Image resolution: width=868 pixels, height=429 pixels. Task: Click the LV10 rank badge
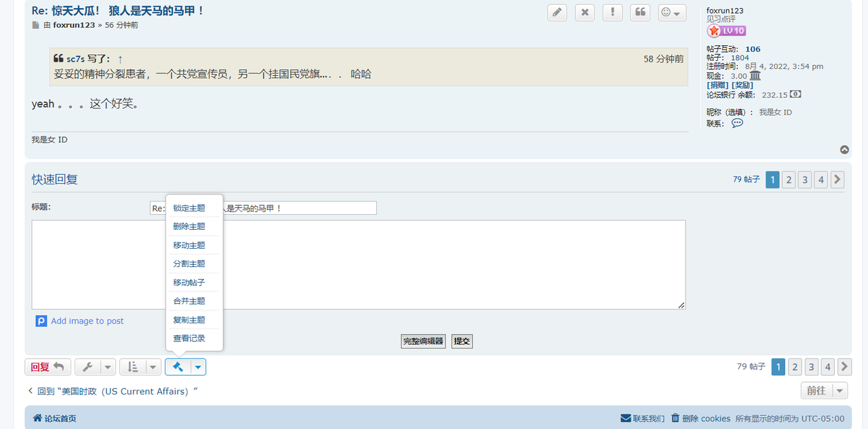point(726,30)
